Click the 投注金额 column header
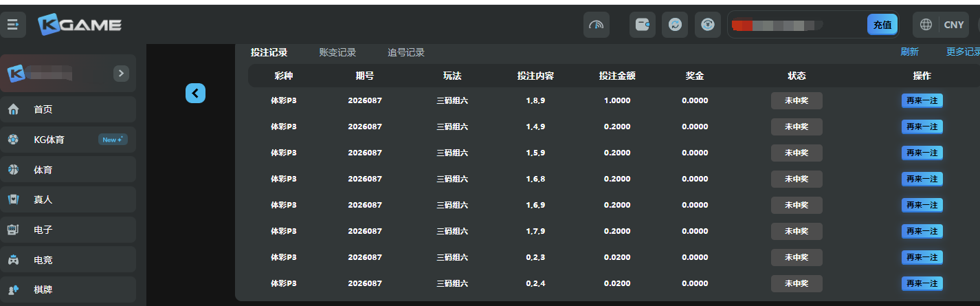 pos(617,76)
